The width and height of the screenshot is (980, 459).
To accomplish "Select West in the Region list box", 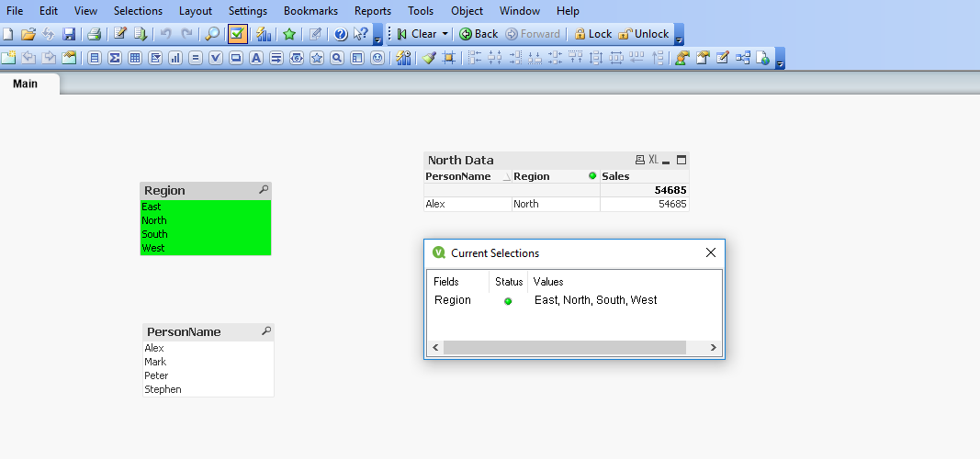I will pos(206,248).
